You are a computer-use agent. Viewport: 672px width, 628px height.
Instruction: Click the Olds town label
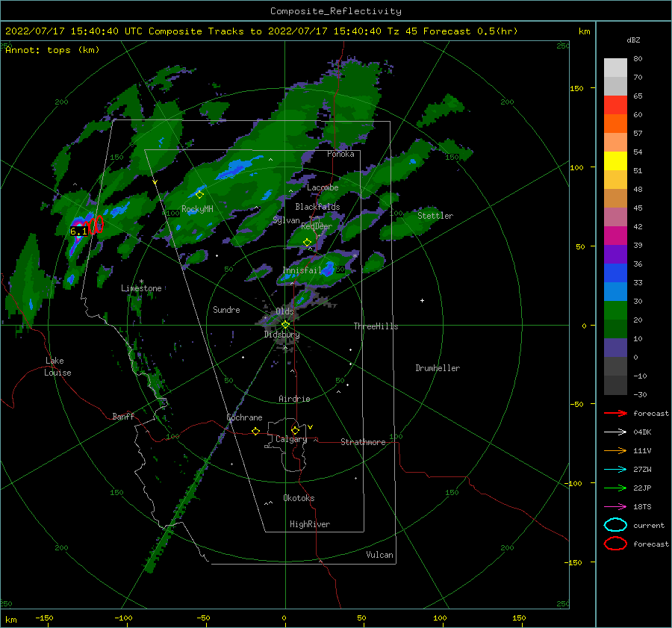pyautogui.click(x=284, y=311)
